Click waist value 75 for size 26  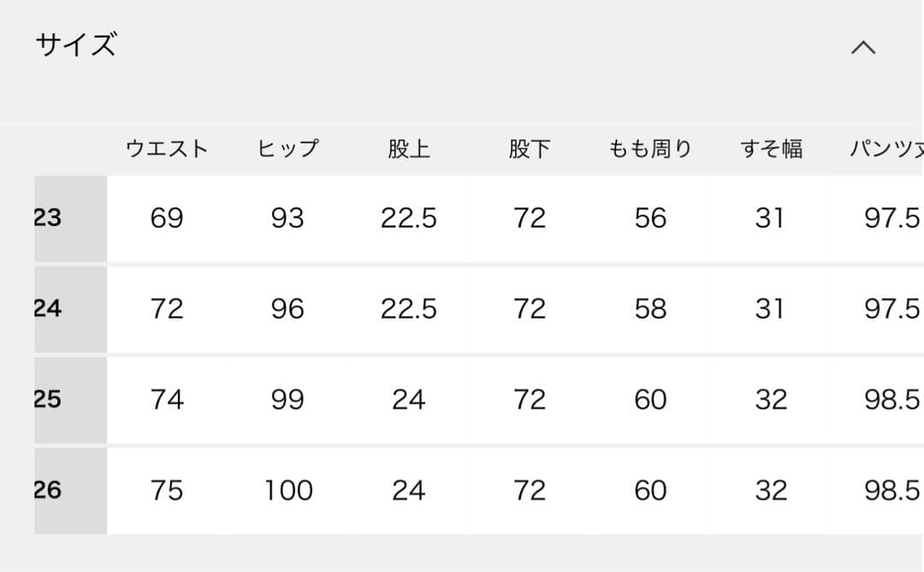(x=167, y=490)
